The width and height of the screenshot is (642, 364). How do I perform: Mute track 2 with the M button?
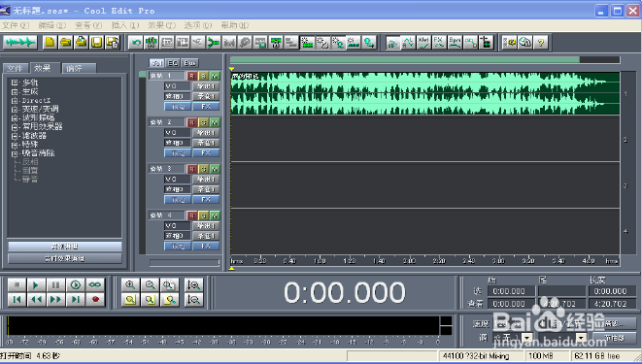(215, 122)
